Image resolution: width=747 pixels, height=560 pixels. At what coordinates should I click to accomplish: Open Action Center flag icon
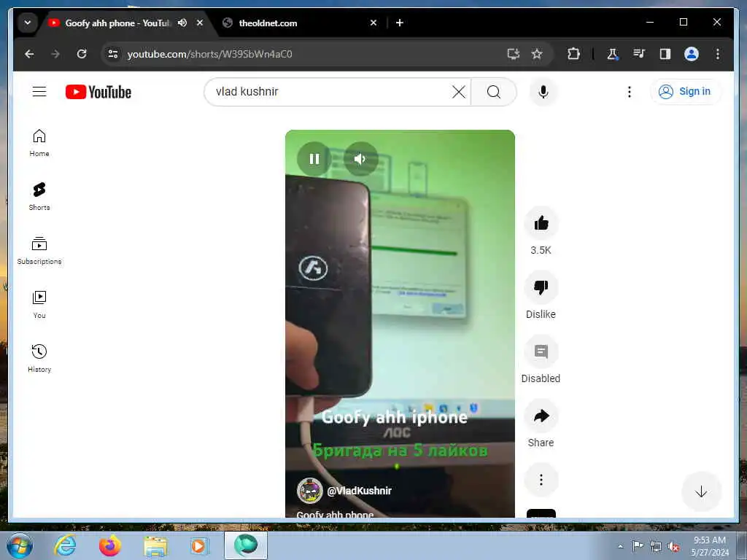638,546
